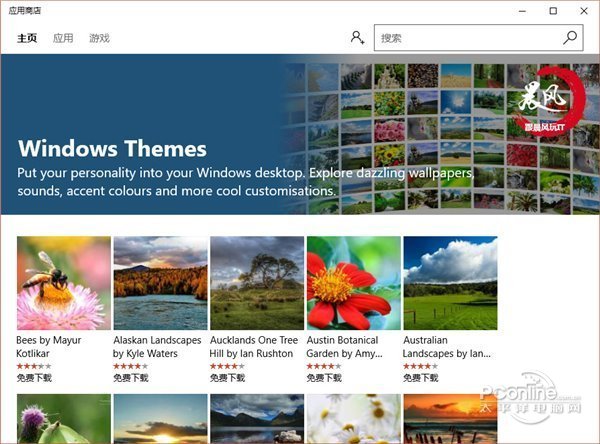Click 免费下载 under Aucklands One Tree Hill
This screenshot has width=600, height=444.
227,378
